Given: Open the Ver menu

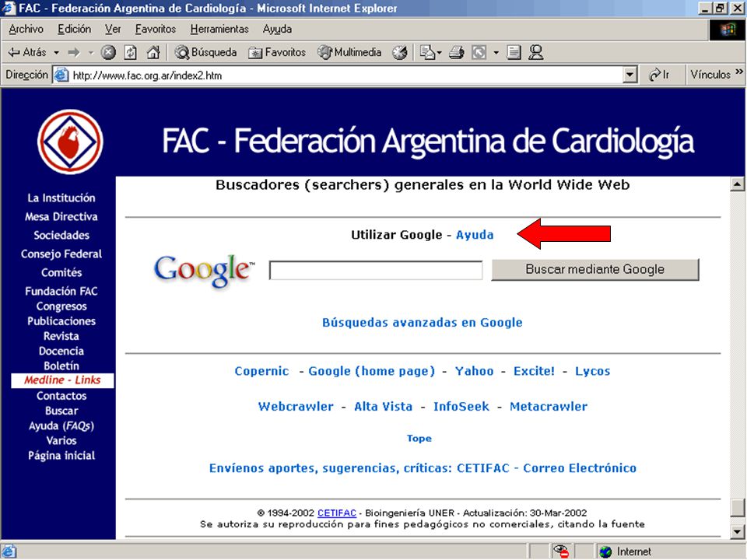Looking at the screenshot, I should (113, 29).
